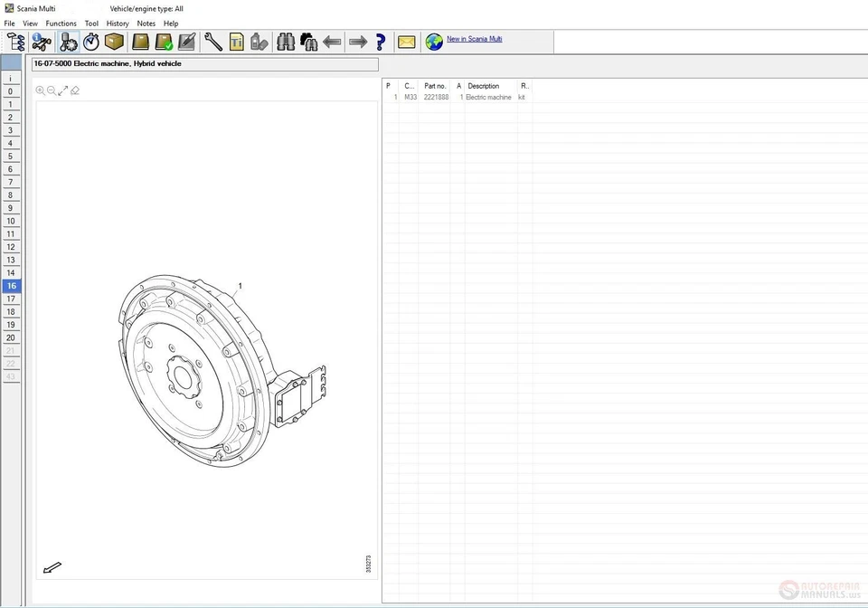Open the history clock icon

tap(90, 42)
